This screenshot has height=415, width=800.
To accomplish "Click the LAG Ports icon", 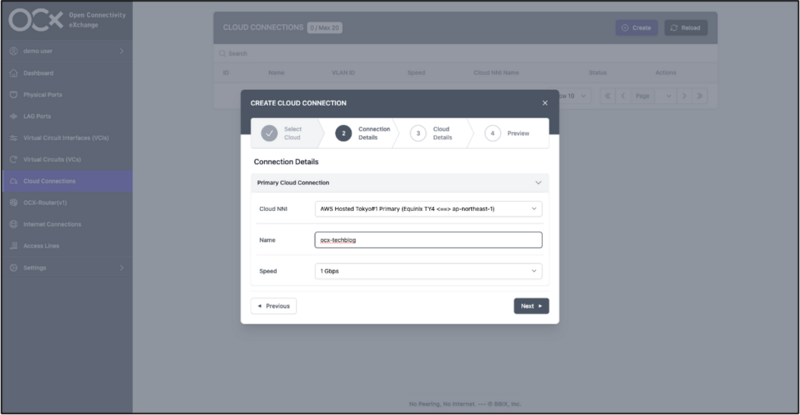I will coord(14,116).
